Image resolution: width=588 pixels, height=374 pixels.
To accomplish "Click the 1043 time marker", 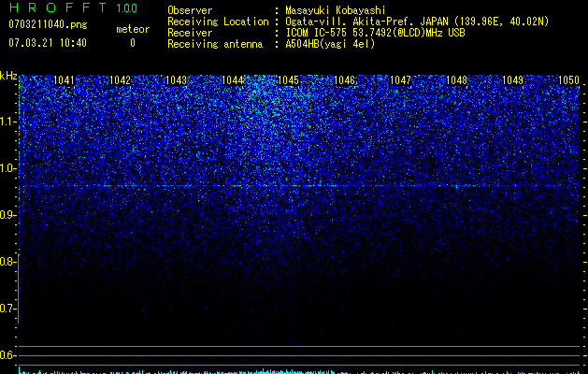I will click(176, 80).
